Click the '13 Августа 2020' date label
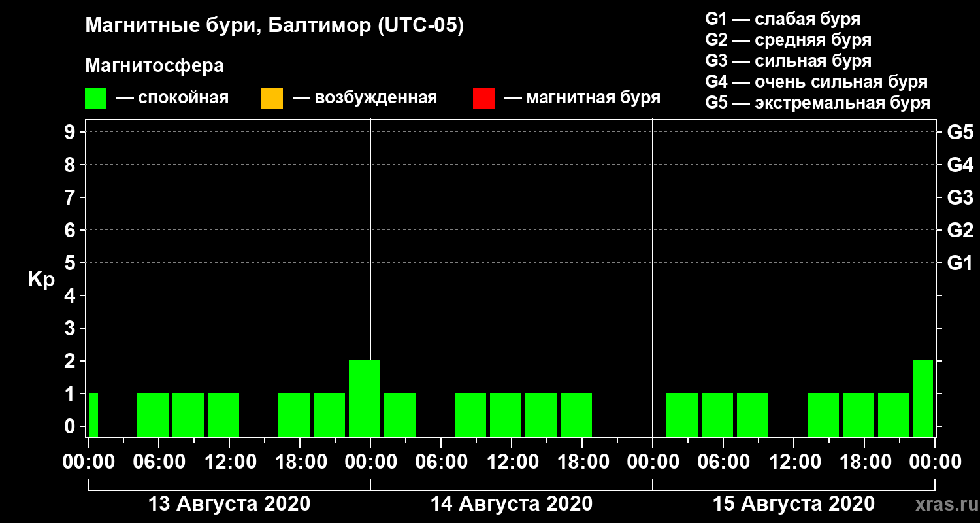Viewport: 980px width, 523px height. point(229,504)
